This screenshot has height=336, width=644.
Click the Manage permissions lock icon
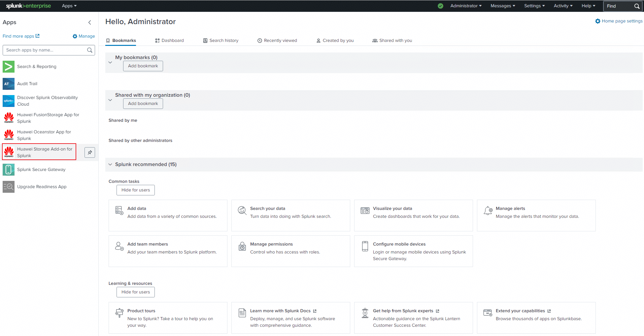(x=242, y=246)
